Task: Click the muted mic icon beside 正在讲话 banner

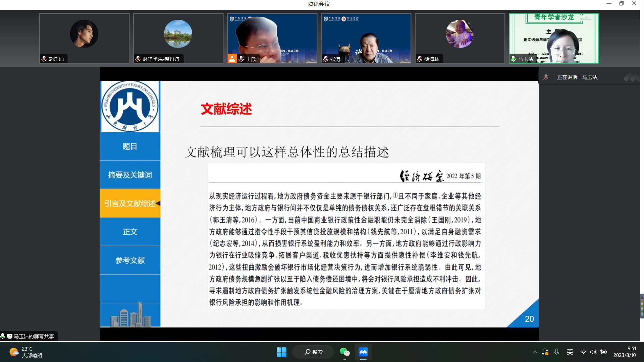Action: pos(546,77)
